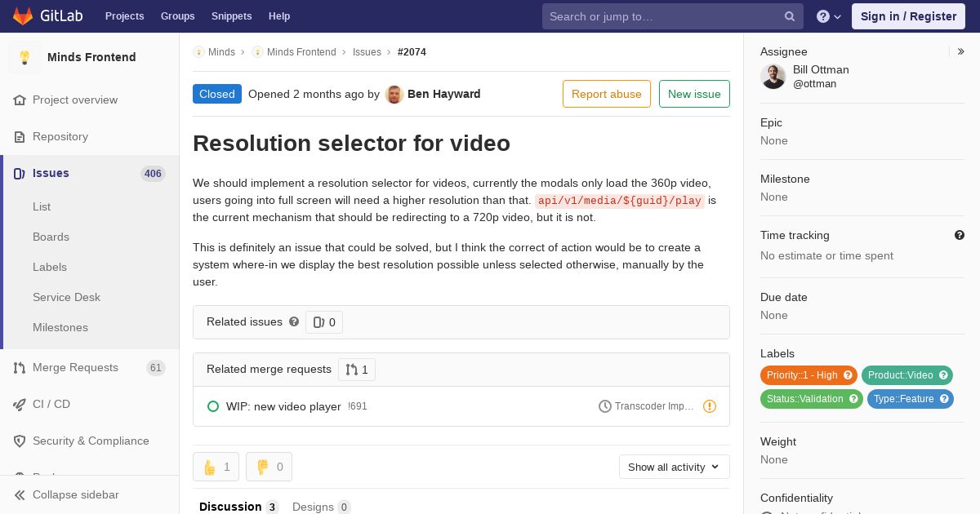Screen dimensions: 980x514
Task: Click the Issues 406 count badge
Action: [x=153, y=174]
